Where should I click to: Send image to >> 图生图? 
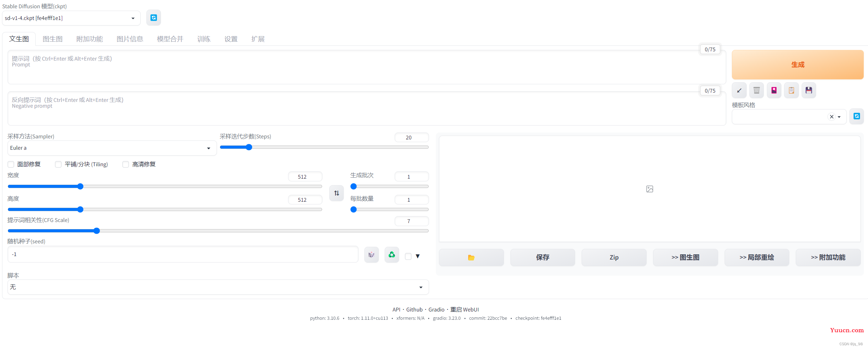pos(685,257)
